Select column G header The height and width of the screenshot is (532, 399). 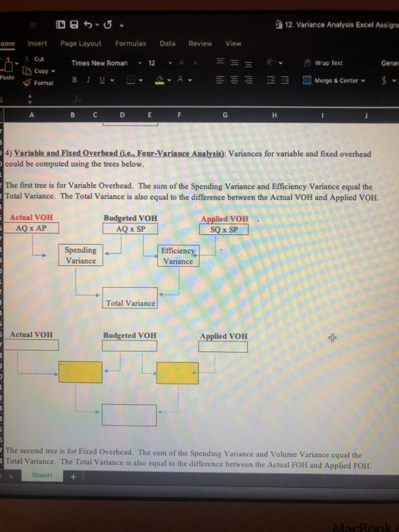[225, 116]
